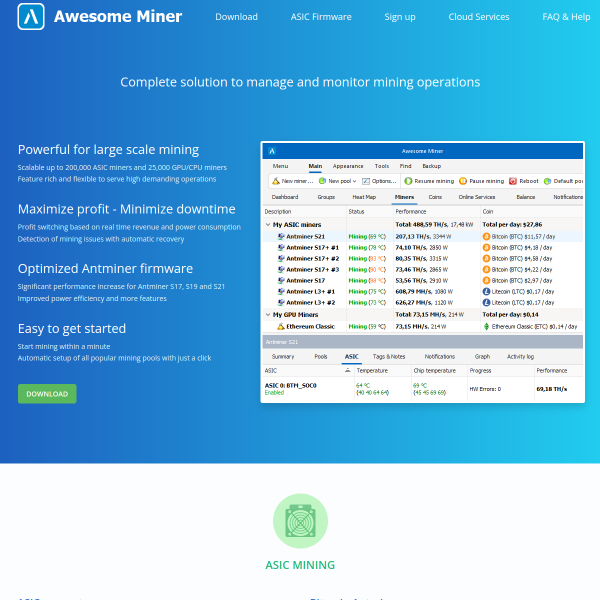Click the '207,13 TH/s' performance value

click(414, 236)
